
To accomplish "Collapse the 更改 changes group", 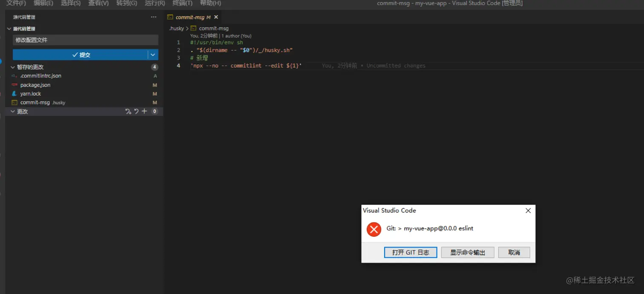I will (13, 112).
